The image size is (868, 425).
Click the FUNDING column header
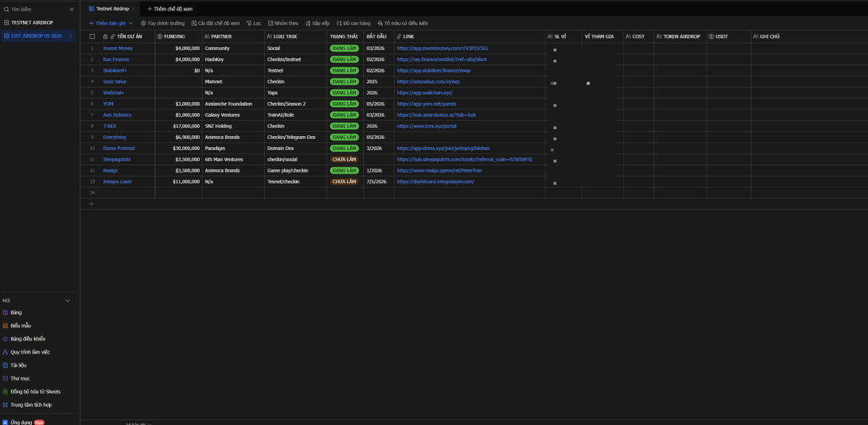coord(178,36)
